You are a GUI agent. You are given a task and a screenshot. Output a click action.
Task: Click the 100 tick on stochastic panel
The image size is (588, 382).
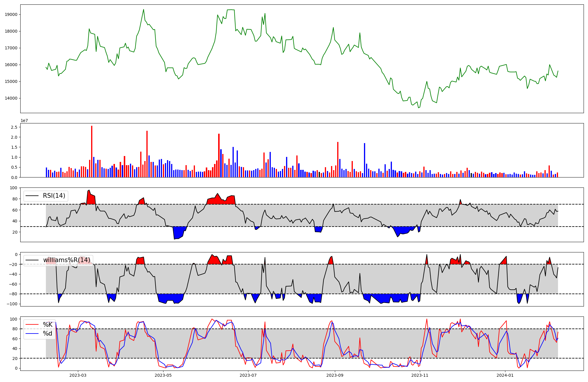pyautogui.click(x=14, y=319)
